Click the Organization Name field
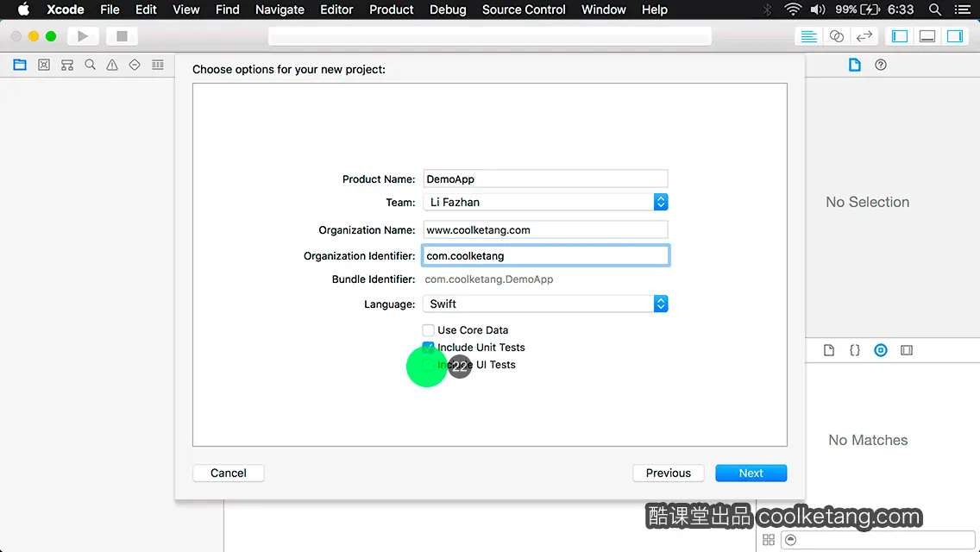980x552 pixels. [x=545, y=230]
